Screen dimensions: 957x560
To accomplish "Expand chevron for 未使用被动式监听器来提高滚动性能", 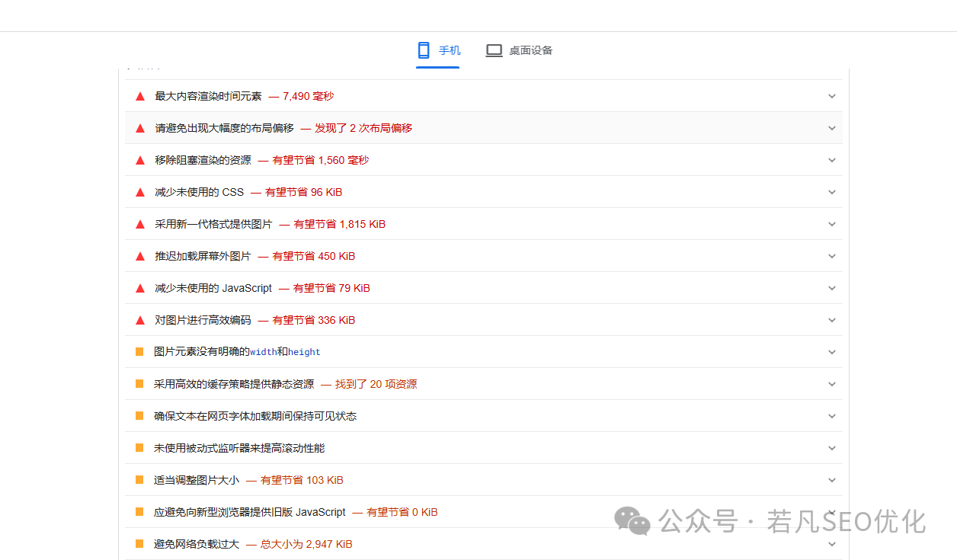I will [x=832, y=448].
